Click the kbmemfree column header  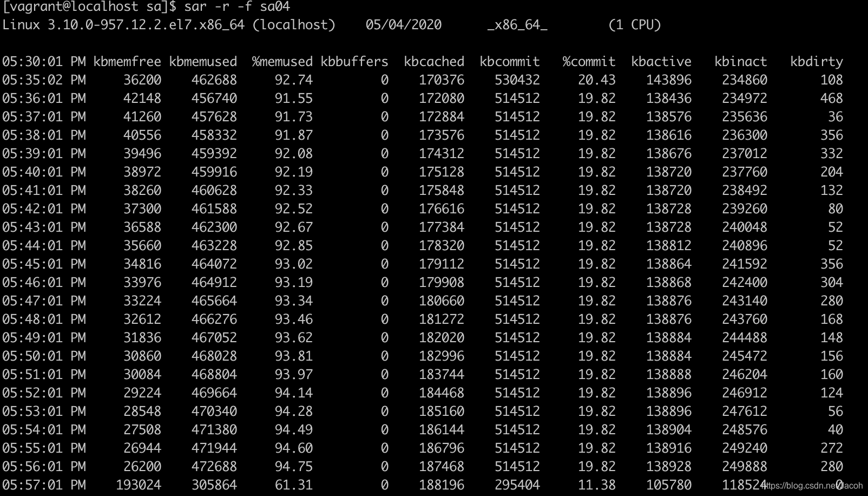(x=127, y=62)
